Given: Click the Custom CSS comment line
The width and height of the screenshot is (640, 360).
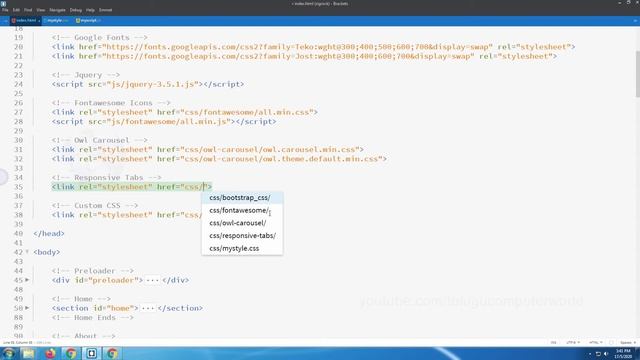Looking at the screenshot, I should 95,205.
